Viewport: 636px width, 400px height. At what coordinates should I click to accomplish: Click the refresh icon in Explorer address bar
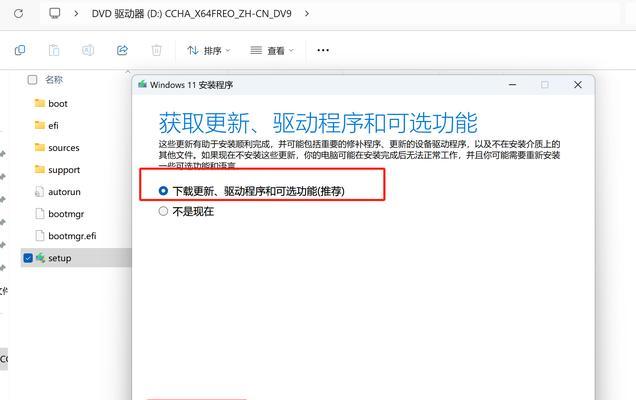click(18, 13)
